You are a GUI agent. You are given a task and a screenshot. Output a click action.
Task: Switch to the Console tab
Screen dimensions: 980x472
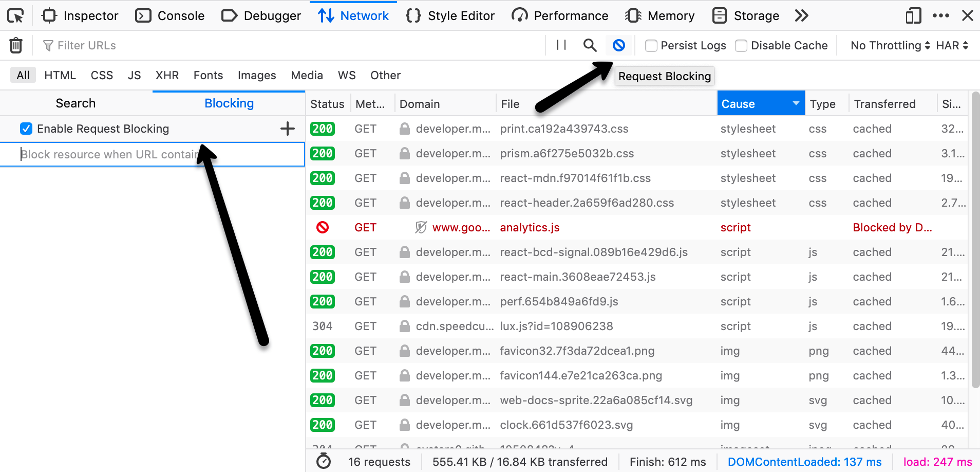170,16
